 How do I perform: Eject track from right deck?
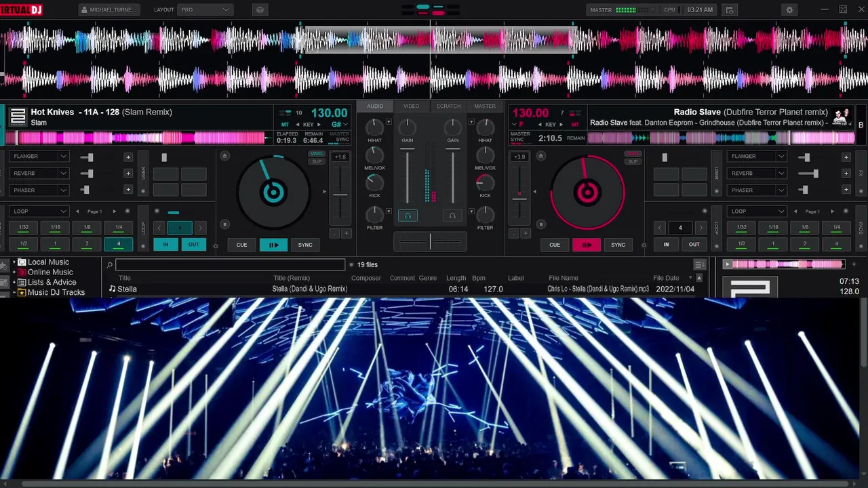[540, 156]
